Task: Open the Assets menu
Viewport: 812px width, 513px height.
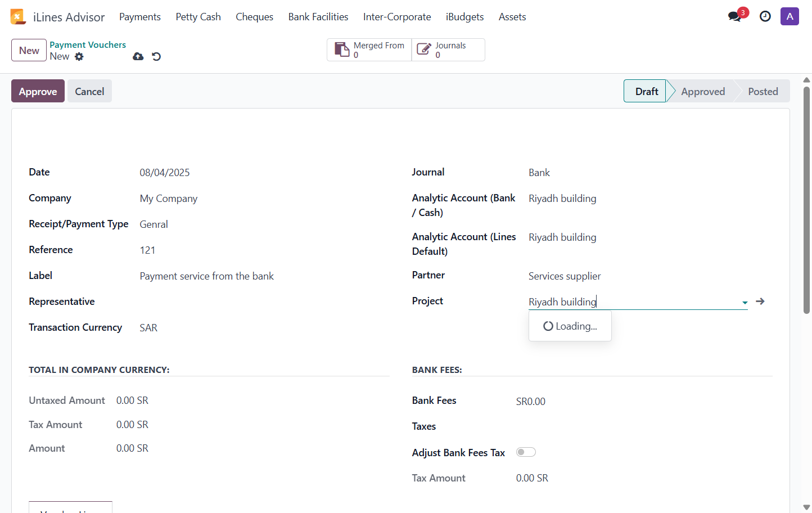Action: click(x=512, y=17)
